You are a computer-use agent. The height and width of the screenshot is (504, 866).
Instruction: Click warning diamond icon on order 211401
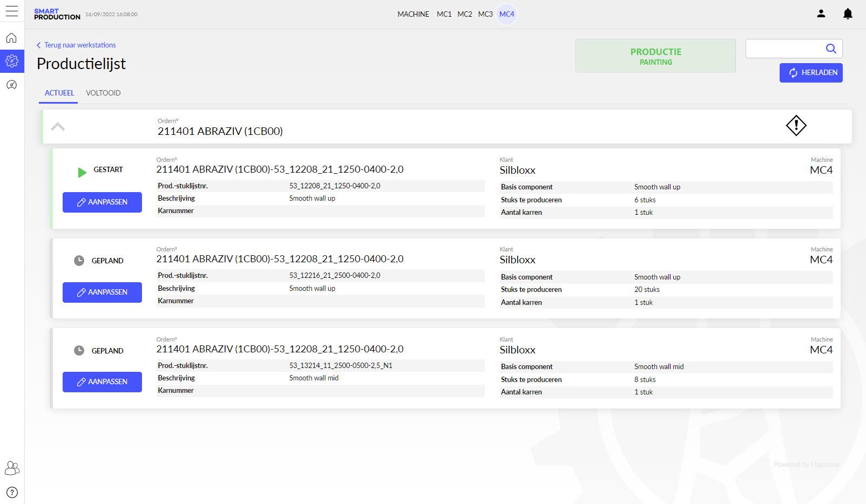pyautogui.click(x=796, y=126)
